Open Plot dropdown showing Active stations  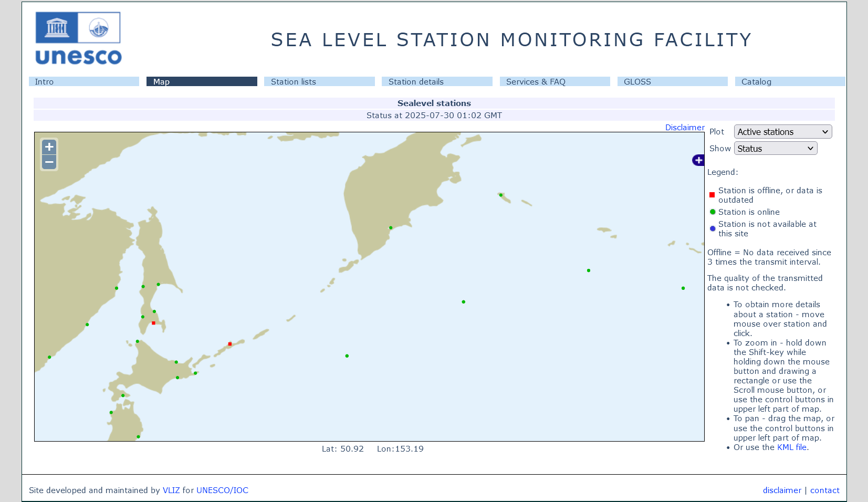[x=783, y=132]
